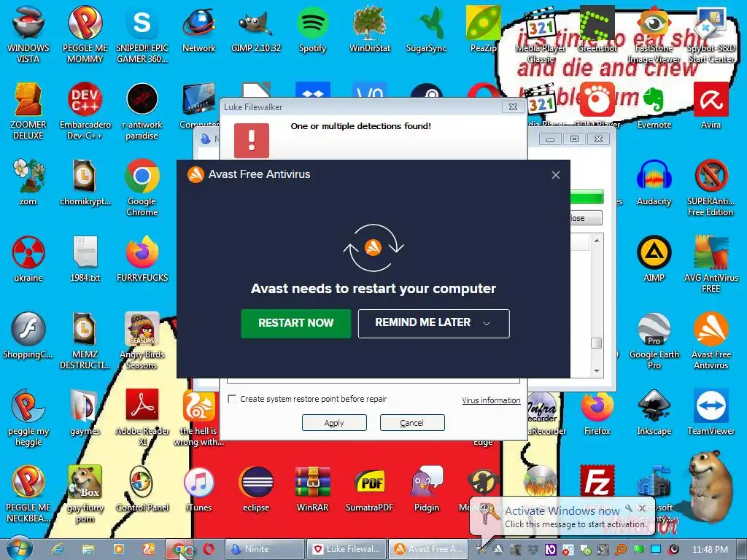This screenshot has width=747, height=560.
Task: Launch AIMP from the desktop
Action: coord(654,259)
